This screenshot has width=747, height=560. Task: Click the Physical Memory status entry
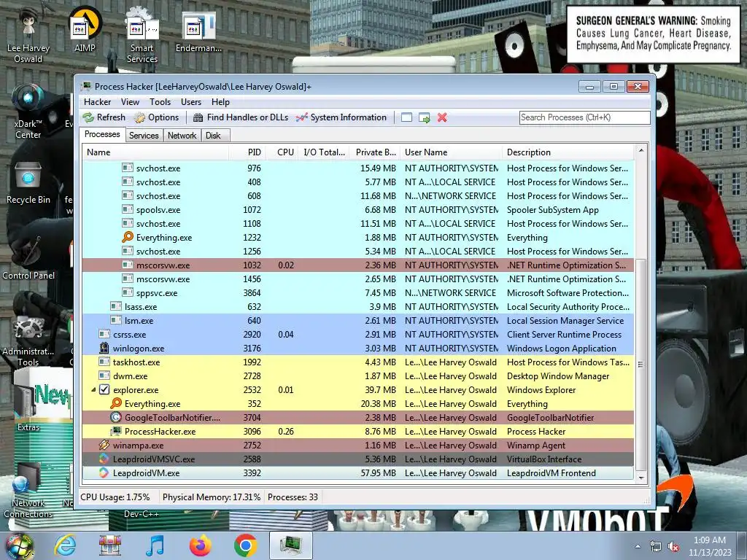pos(212,497)
